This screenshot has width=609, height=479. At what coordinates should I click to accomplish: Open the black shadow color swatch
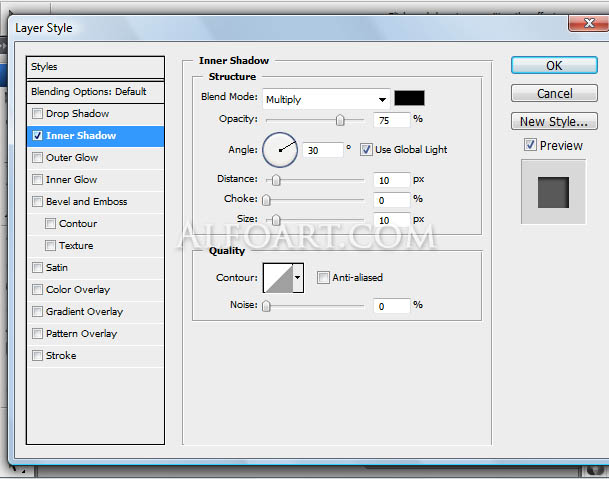(x=409, y=98)
